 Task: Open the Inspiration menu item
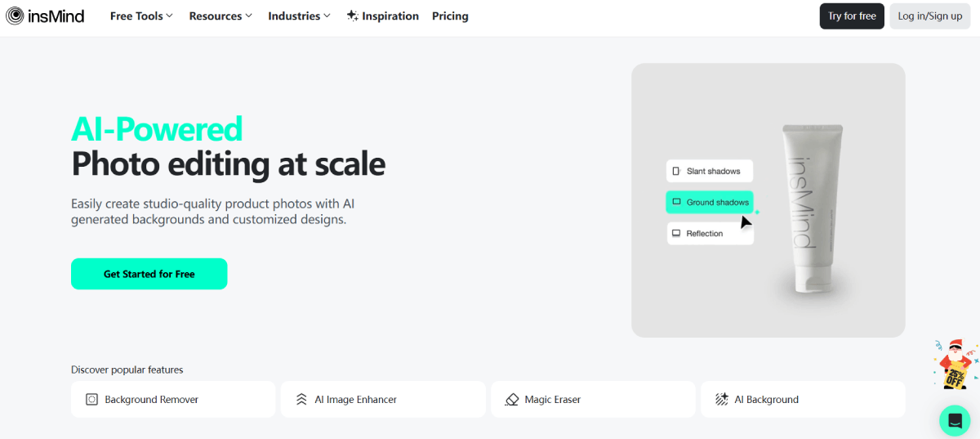[x=390, y=16]
